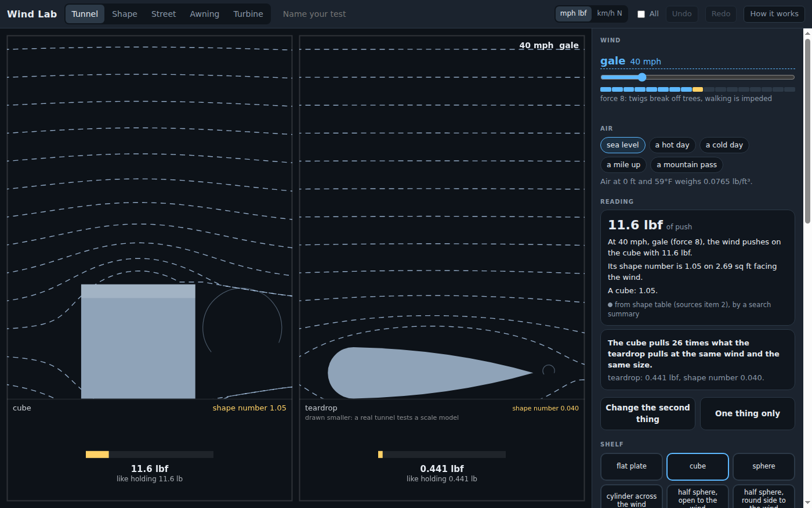Screen dimensions: 812x508
Task: Switch units to km/h N
Action: coord(610,13)
